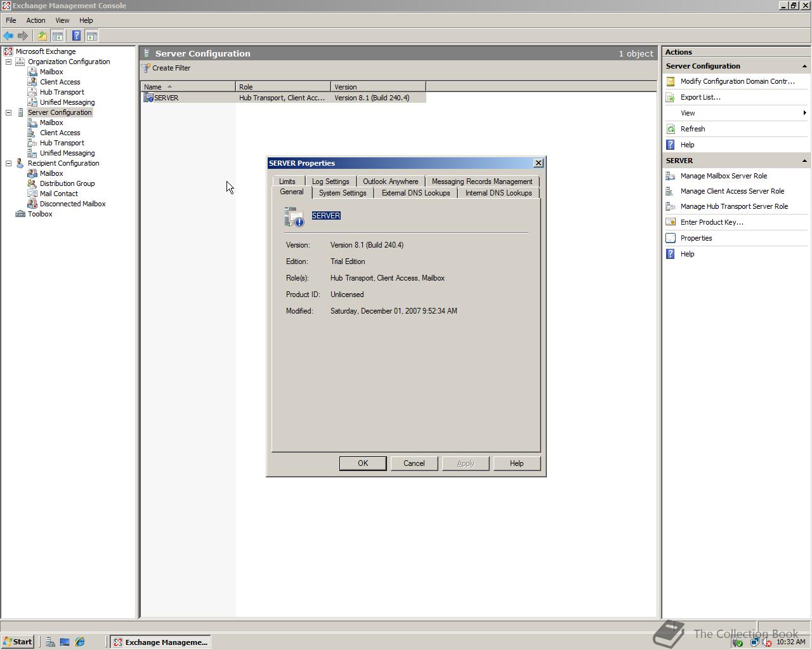Switch to the Log Settings tab
812x650 pixels.
tap(331, 182)
